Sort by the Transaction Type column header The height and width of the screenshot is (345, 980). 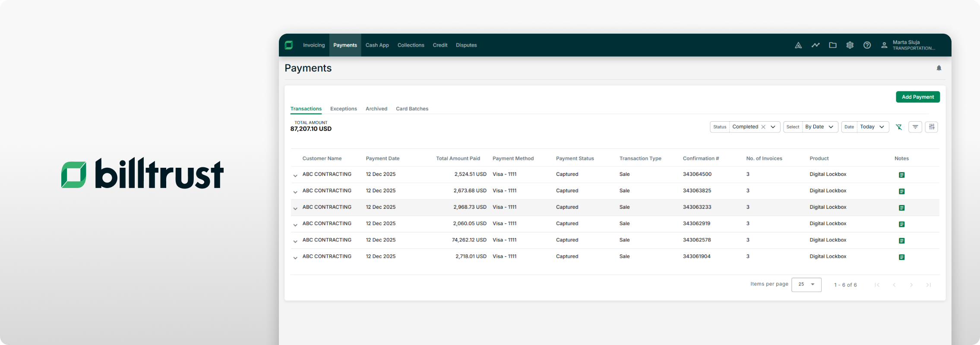[640, 159]
